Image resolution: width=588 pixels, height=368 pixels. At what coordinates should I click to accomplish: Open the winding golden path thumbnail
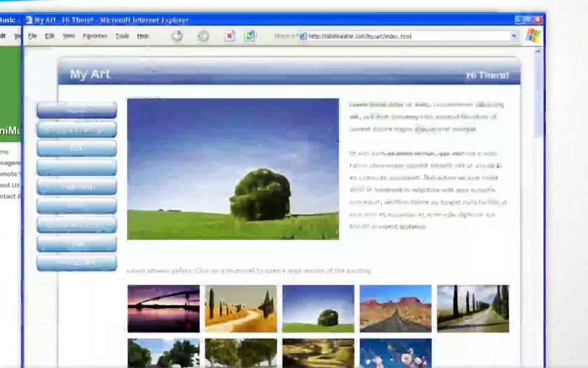point(241,309)
